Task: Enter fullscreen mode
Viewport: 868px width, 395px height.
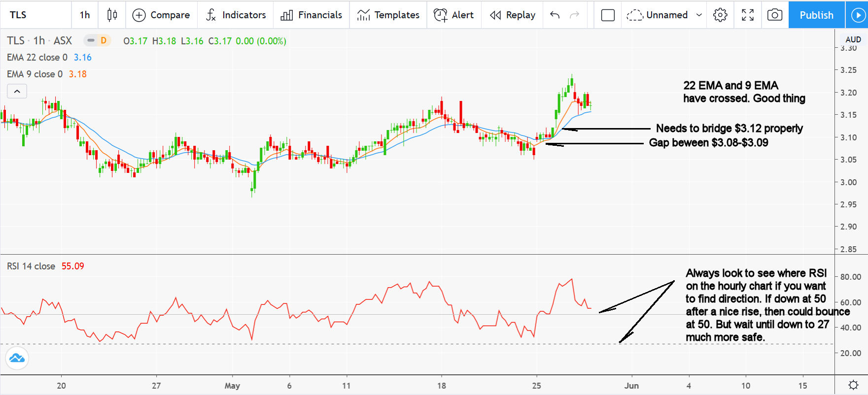Action: coord(748,15)
